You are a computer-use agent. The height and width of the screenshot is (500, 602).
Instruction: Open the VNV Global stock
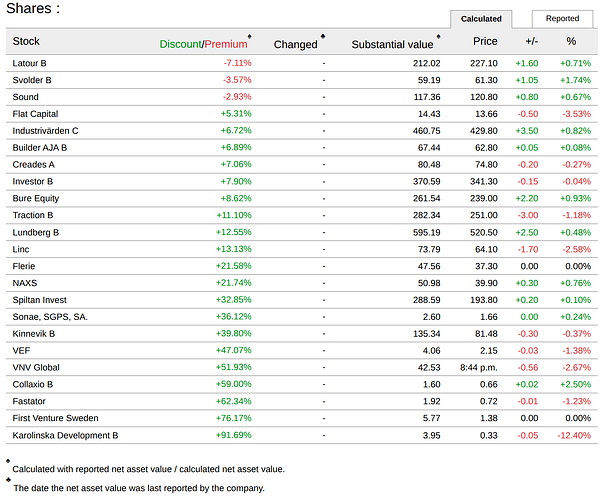click(x=36, y=368)
